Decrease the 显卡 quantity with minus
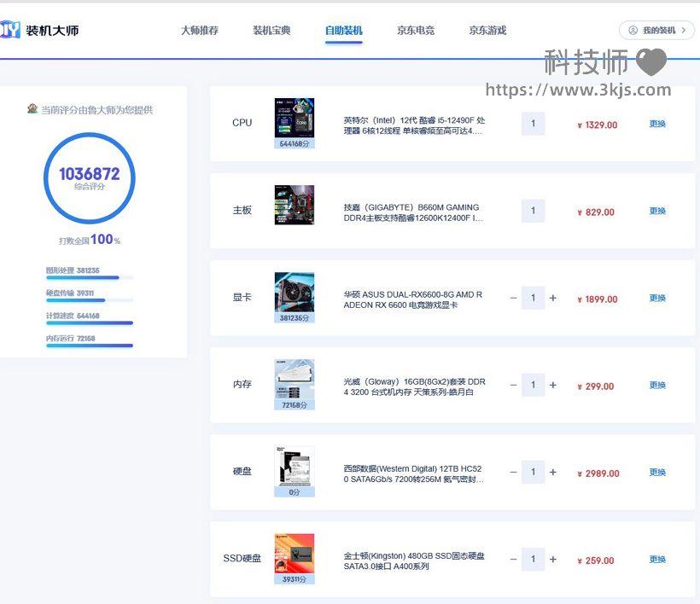This screenshot has height=604, width=700. click(x=513, y=298)
